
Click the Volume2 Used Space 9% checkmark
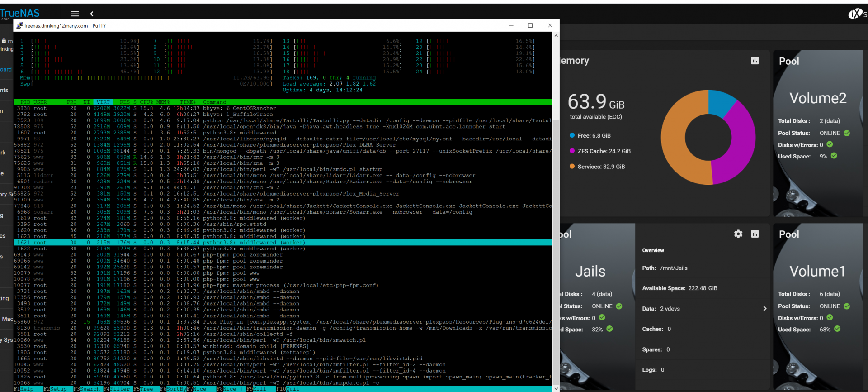click(x=834, y=156)
